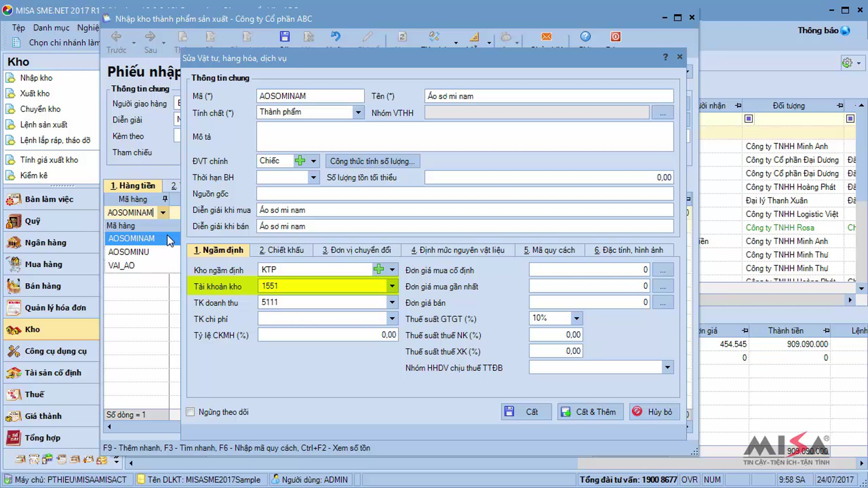Screen dimensions: 868x488
Task: Open the Thuế suất GTGT dropdown
Action: [576, 318]
